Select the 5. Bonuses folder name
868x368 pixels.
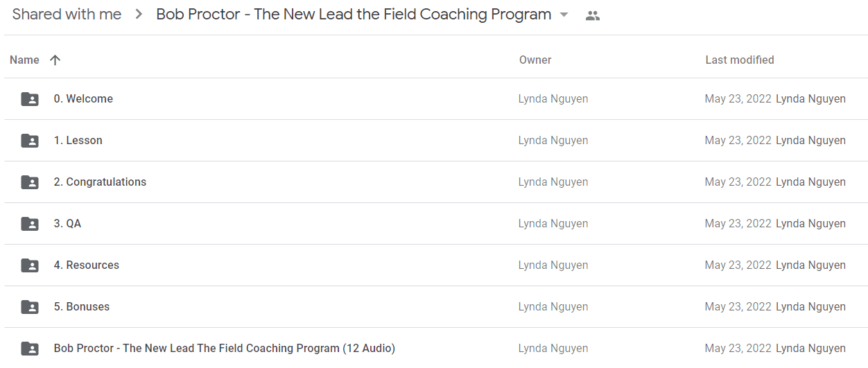(x=82, y=307)
